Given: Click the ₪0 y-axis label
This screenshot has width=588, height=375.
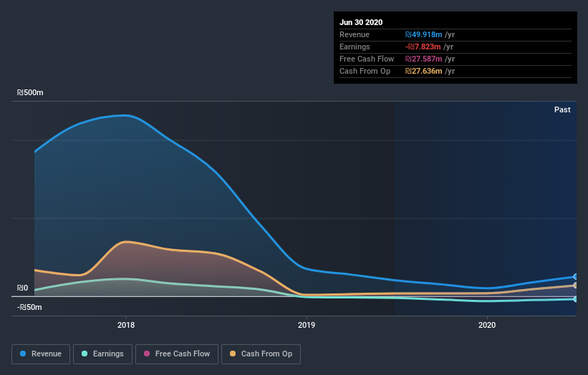Looking at the screenshot, I should (22, 288).
